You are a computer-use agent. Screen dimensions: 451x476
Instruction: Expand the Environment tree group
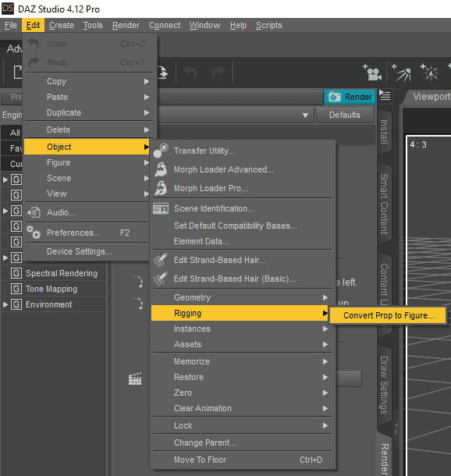tap(5, 304)
